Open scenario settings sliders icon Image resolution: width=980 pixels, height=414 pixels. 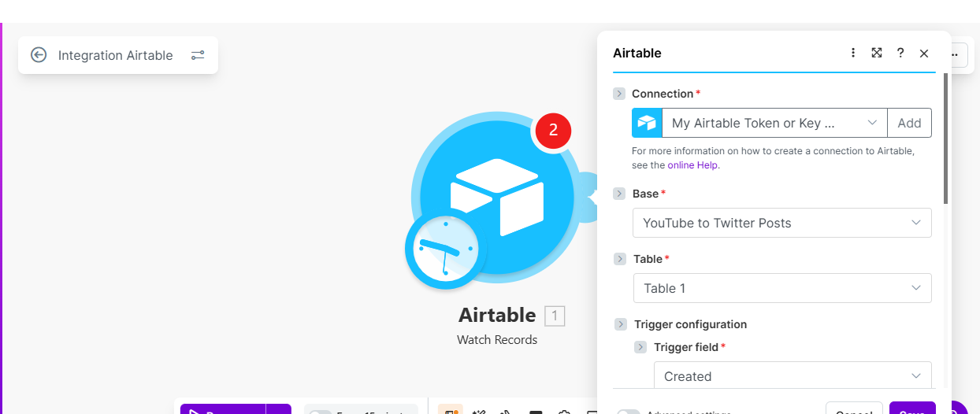[x=198, y=55]
